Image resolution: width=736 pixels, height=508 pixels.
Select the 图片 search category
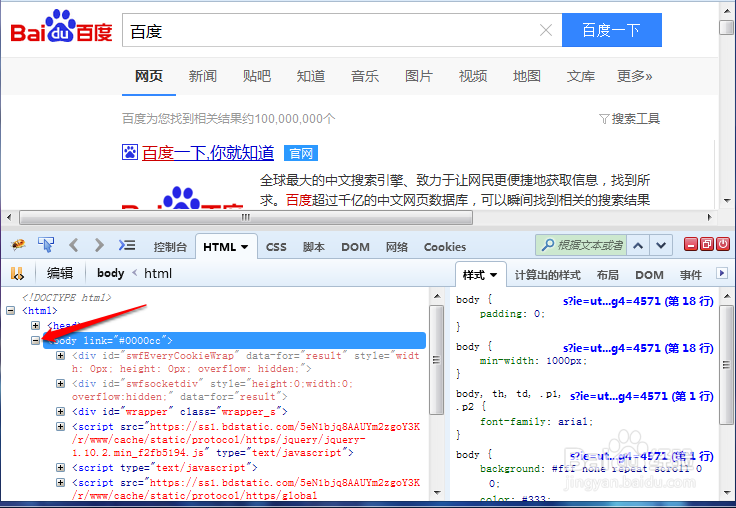[x=419, y=76]
